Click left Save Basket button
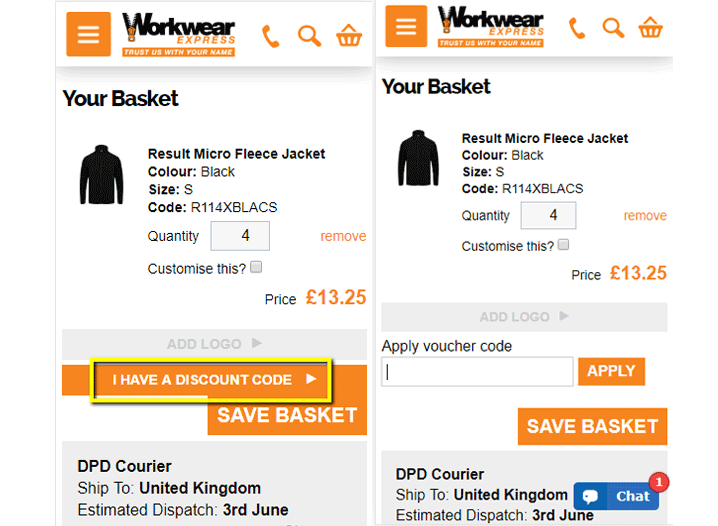 (x=287, y=416)
